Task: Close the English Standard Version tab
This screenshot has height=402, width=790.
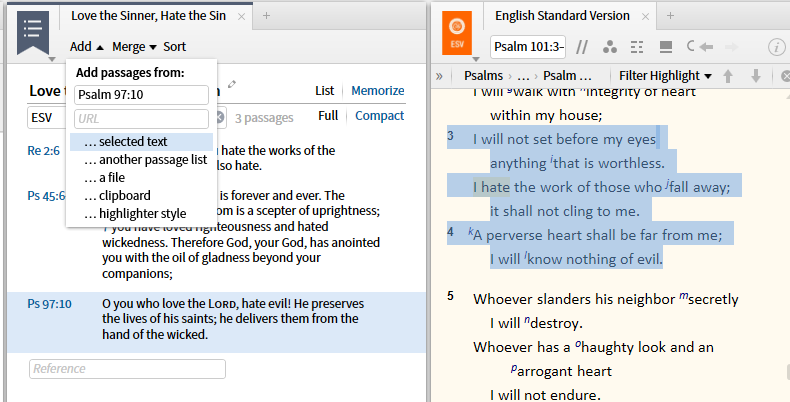Action: (645, 17)
